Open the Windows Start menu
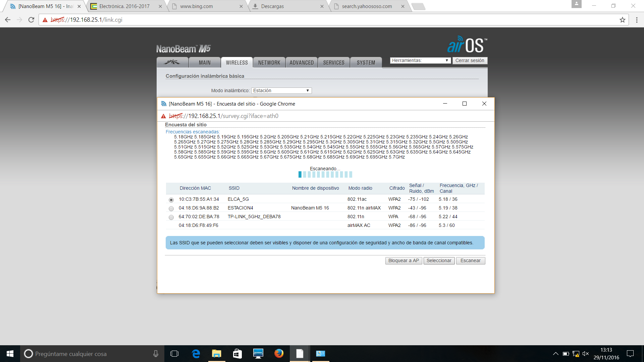The width and height of the screenshot is (644, 362). [x=10, y=354]
